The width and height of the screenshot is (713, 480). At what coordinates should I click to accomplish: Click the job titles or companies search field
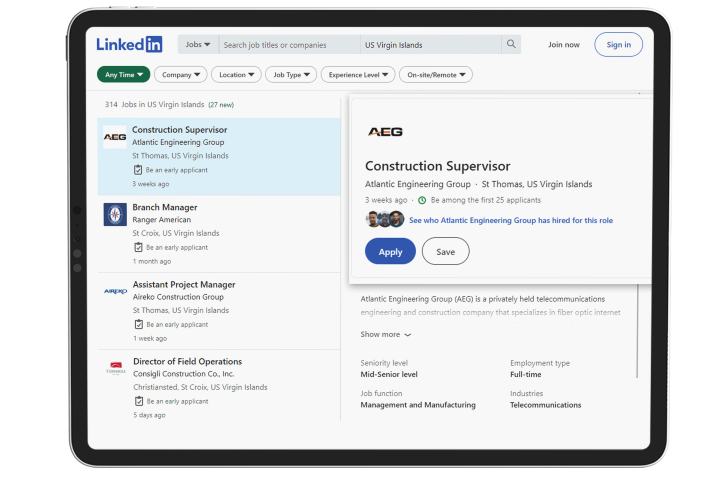(289, 45)
